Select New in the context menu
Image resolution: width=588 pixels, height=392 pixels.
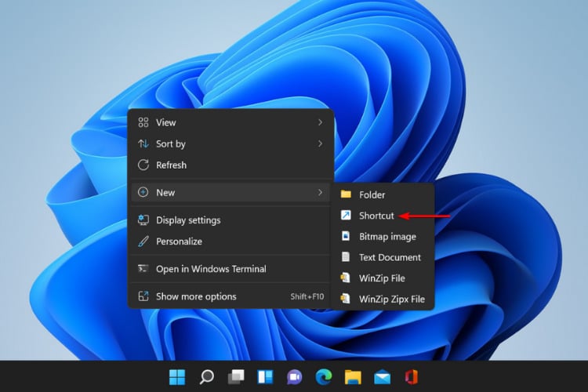pos(230,192)
